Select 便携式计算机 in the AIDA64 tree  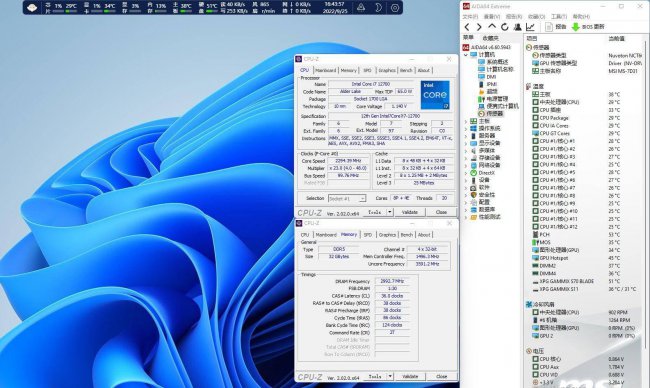pyautogui.click(x=498, y=106)
